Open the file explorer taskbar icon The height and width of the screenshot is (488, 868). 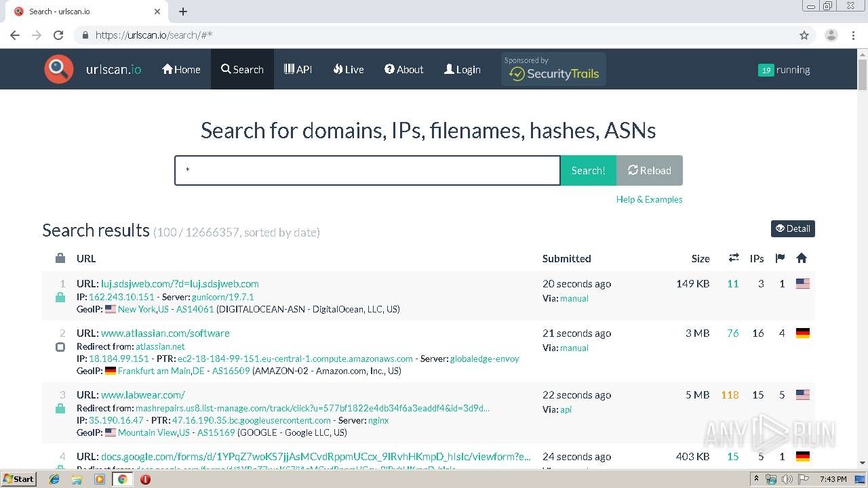tap(77, 479)
